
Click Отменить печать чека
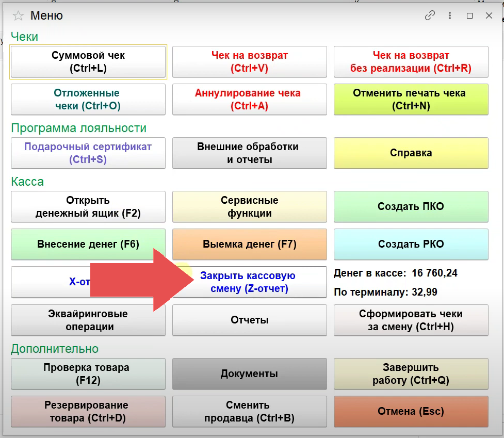point(411,100)
